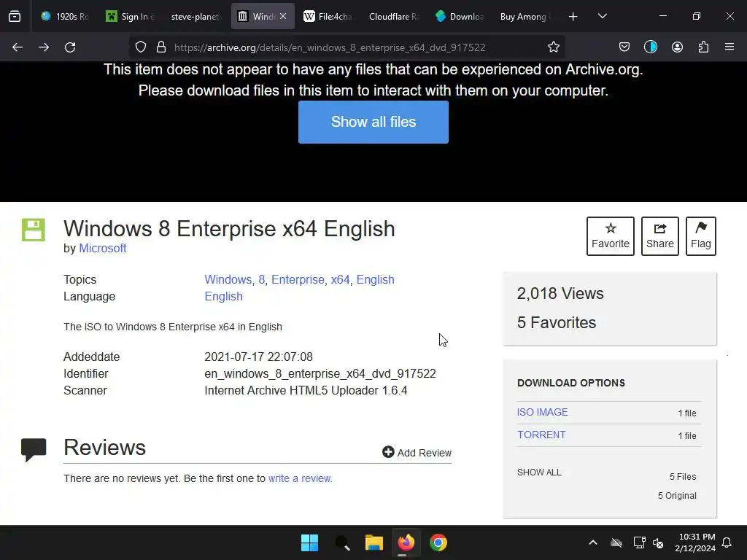Image resolution: width=747 pixels, height=560 pixels.
Task: Expand the list all tabs chevron
Action: click(x=602, y=16)
